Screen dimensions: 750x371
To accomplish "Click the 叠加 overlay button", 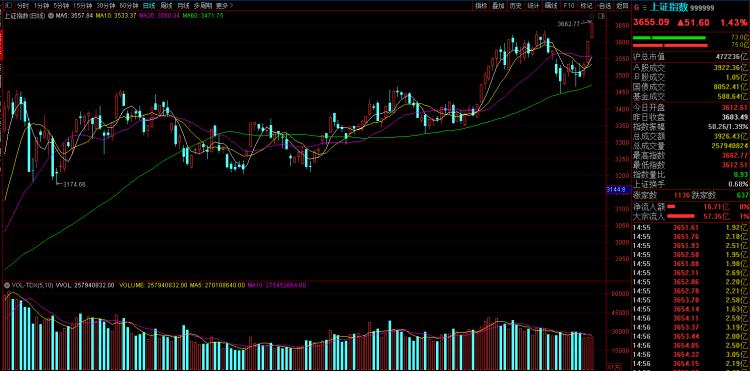I will [x=498, y=6].
